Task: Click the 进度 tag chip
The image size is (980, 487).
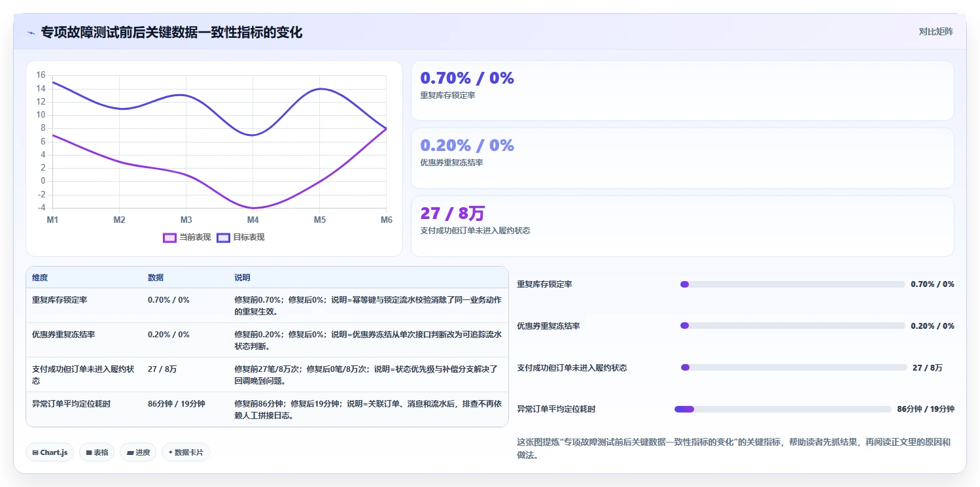Action: tap(138, 452)
